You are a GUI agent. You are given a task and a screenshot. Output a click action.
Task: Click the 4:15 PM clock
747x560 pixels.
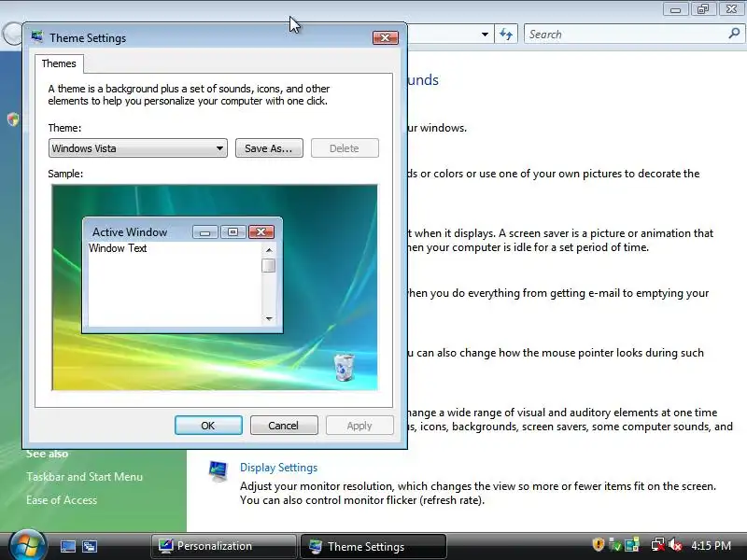tap(711, 545)
